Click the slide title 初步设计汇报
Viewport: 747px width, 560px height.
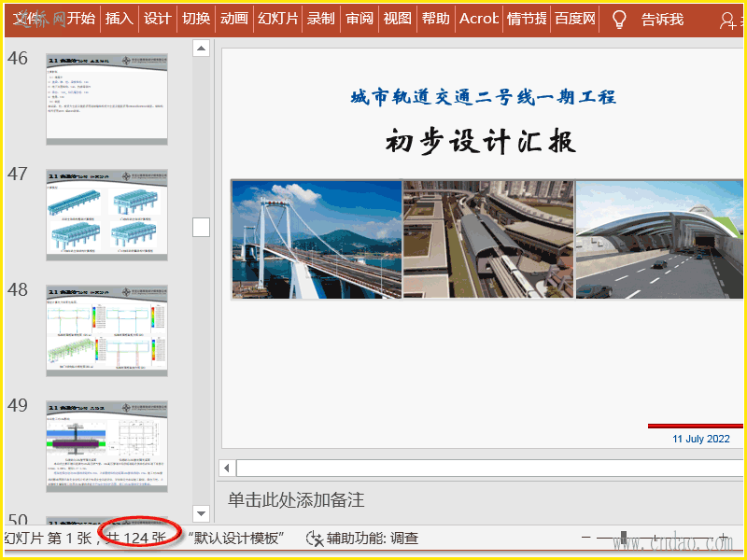tap(480, 142)
